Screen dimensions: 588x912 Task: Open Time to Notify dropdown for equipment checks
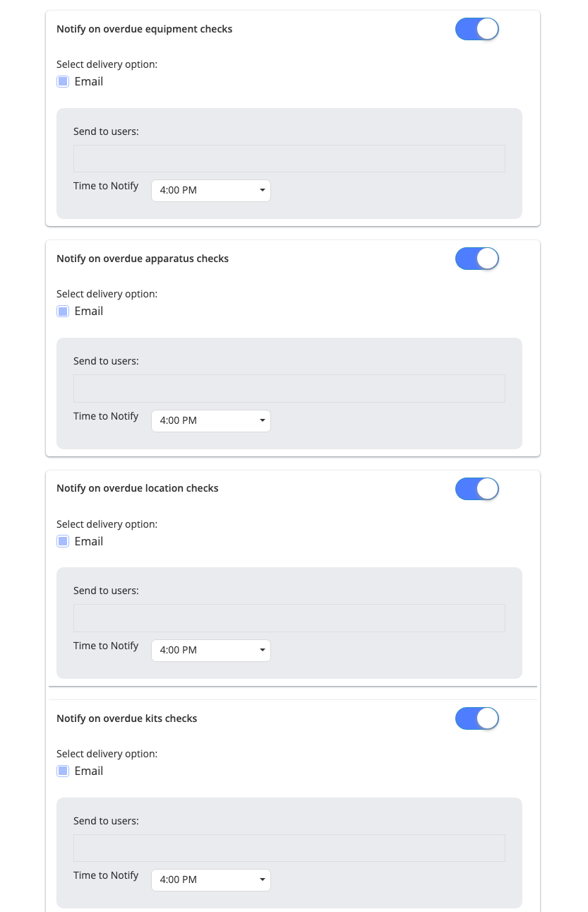click(211, 190)
